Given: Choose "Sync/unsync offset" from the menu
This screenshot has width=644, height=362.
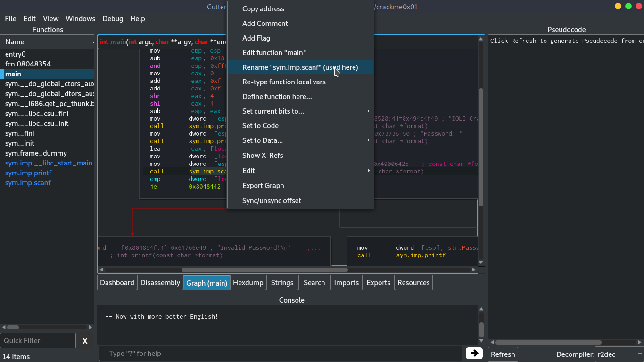Looking at the screenshot, I should (x=272, y=200).
